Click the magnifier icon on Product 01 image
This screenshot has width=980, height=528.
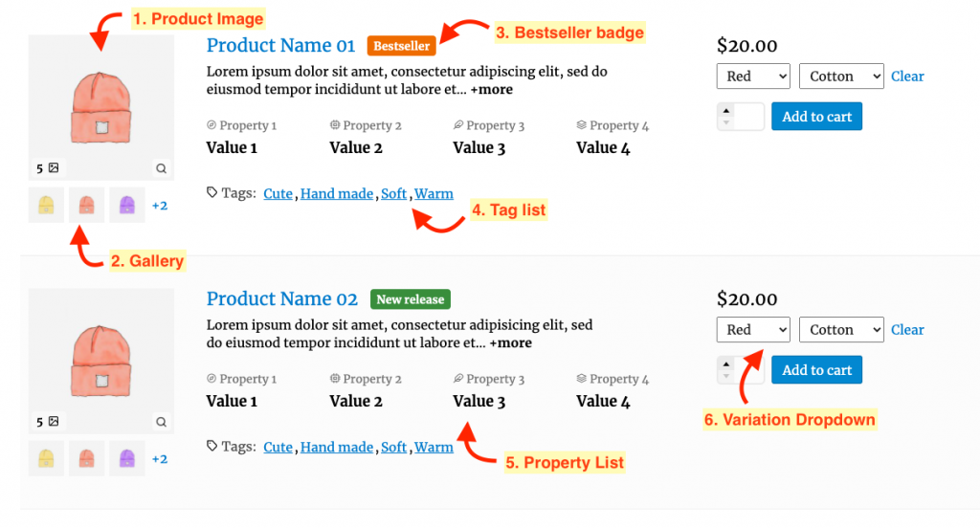coord(161,168)
